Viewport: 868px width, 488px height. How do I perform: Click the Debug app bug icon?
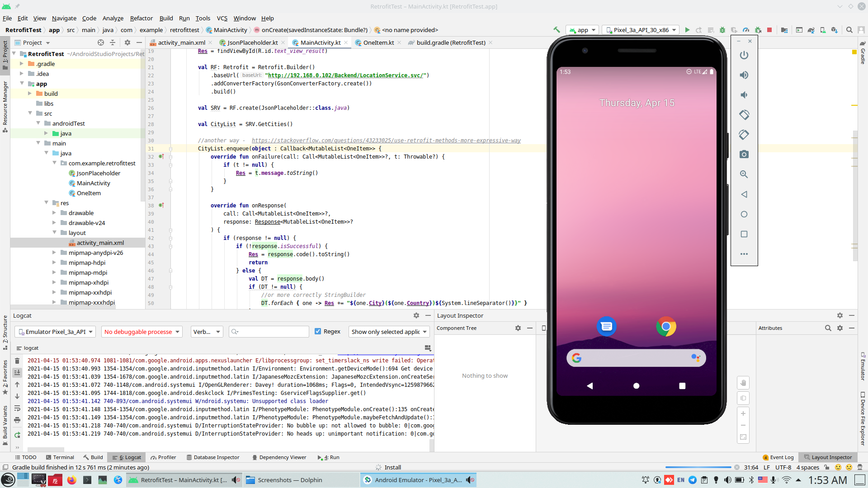tap(722, 30)
